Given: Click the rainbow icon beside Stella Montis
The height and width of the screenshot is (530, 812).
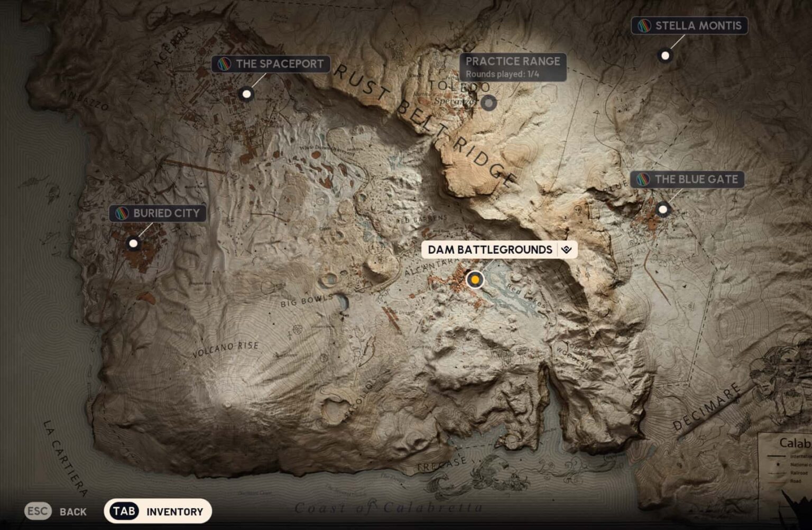Looking at the screenshot, I should tap(643, 25).
